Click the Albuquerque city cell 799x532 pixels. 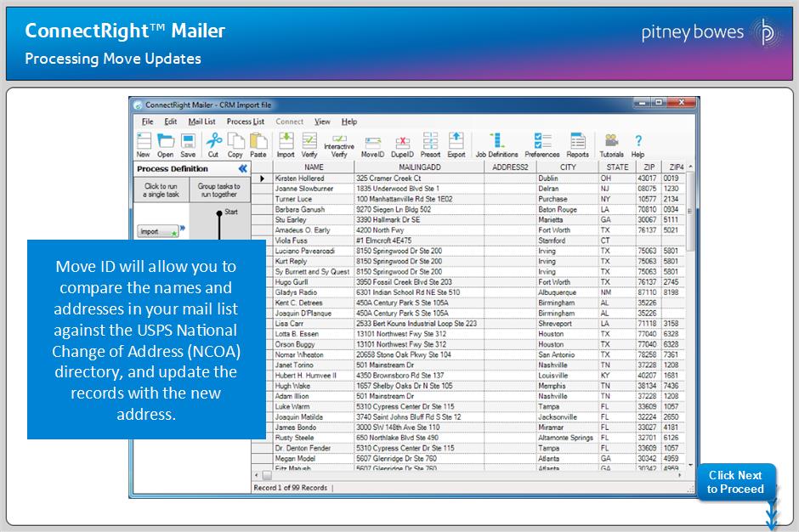click(568, 292)
